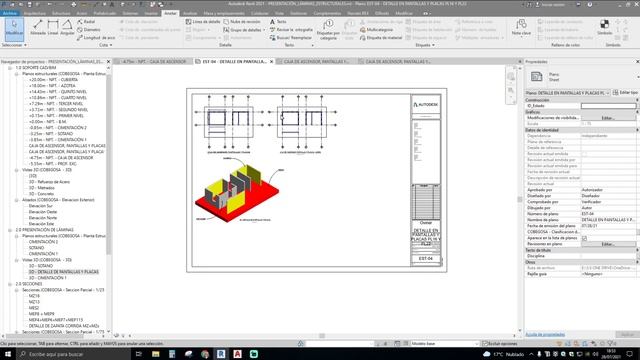This screenshot has height=360, width=640.
Task: Select 'MEP8 + MEP9' section in browser
Action: (41, 314)
